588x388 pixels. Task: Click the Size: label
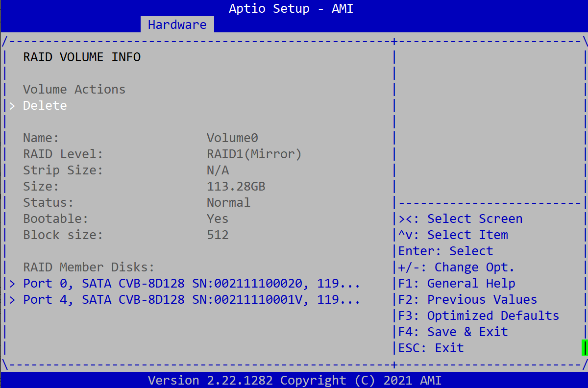point(41,186)
